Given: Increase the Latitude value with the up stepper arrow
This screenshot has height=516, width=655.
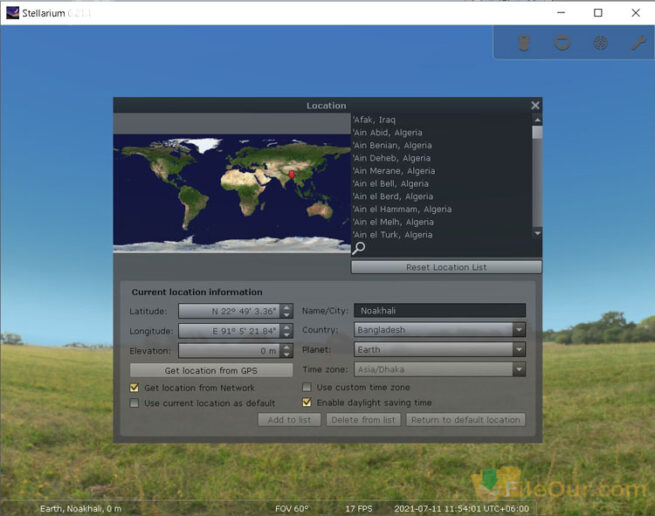Looking at the screenshot, I should 287,308.
